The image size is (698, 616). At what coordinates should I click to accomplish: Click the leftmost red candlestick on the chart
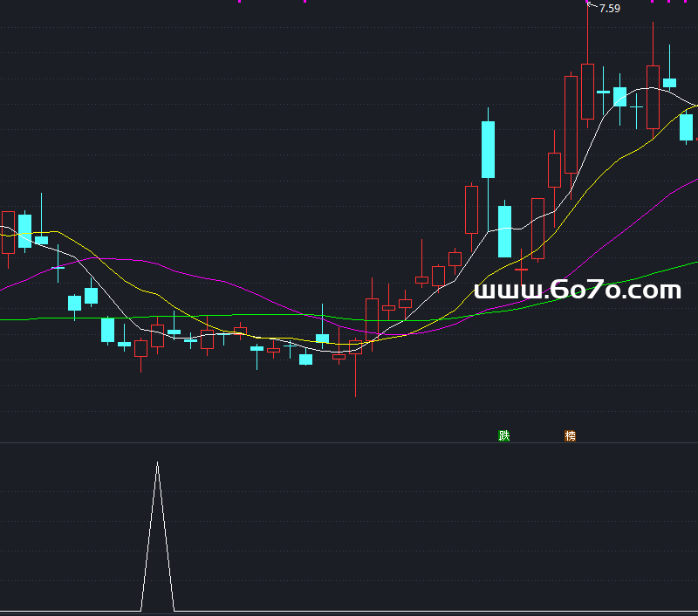[x=8, y=231]
